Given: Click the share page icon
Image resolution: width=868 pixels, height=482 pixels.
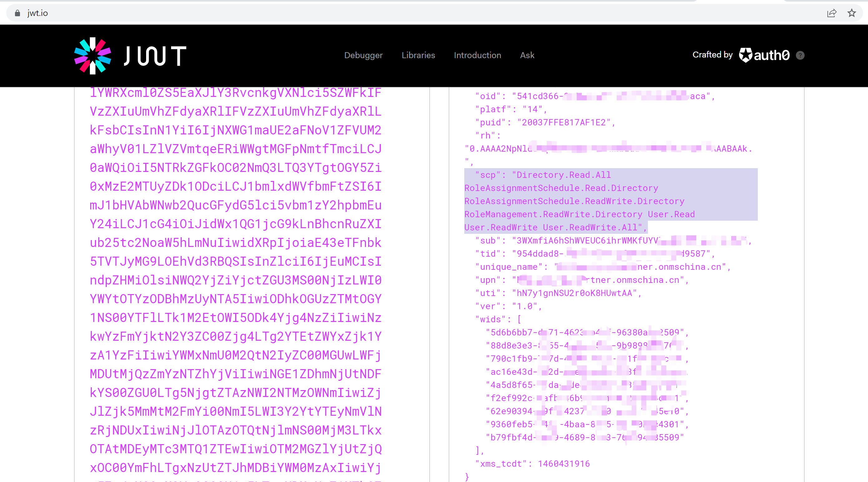Looking at the screenshot, I should coord(831,13).
